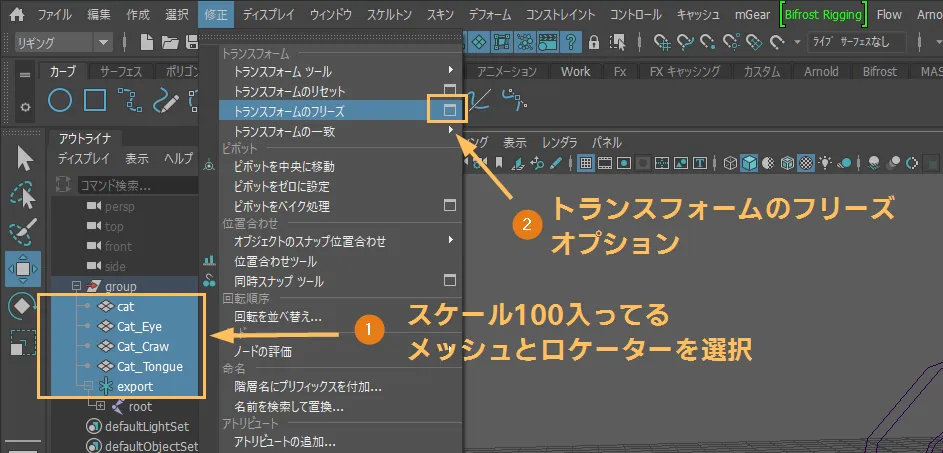Toggle the resolution gate in the viewport

(x=624, y=162)
